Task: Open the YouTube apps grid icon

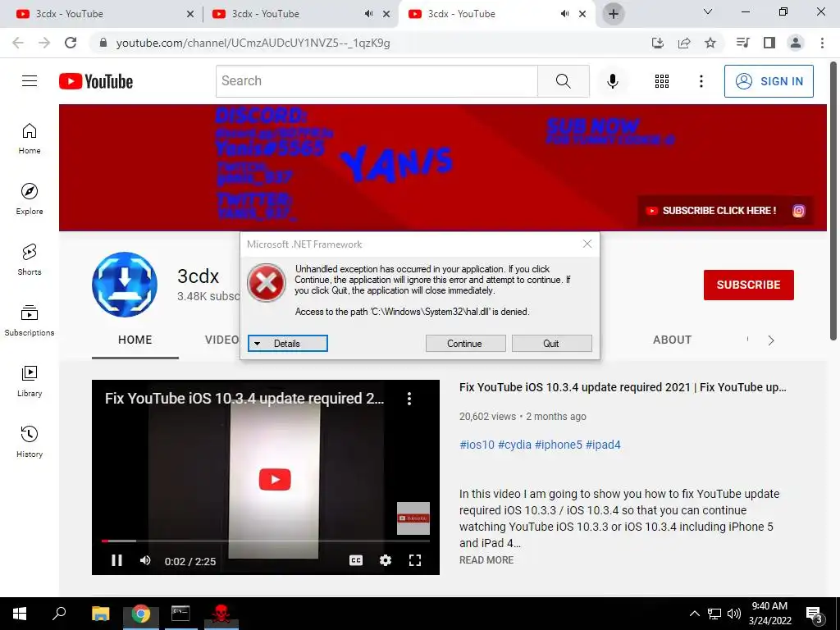Action: [x=662, y=81]
